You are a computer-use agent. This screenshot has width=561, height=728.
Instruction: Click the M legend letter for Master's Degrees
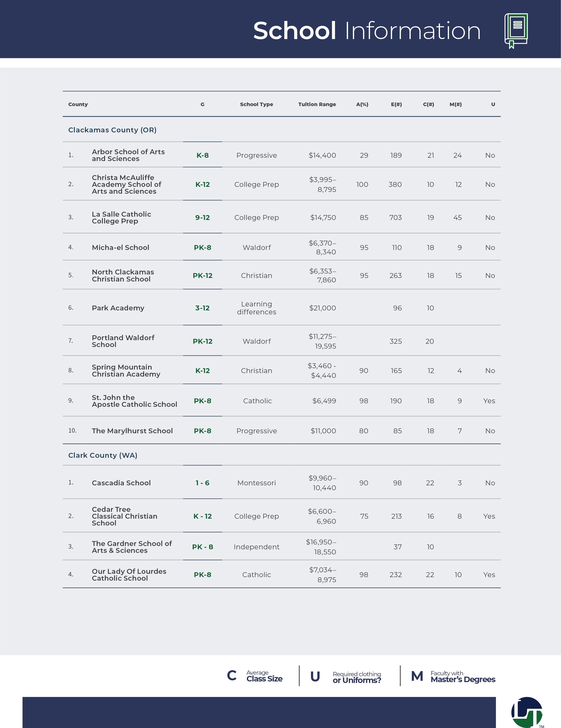coord(417,676)
